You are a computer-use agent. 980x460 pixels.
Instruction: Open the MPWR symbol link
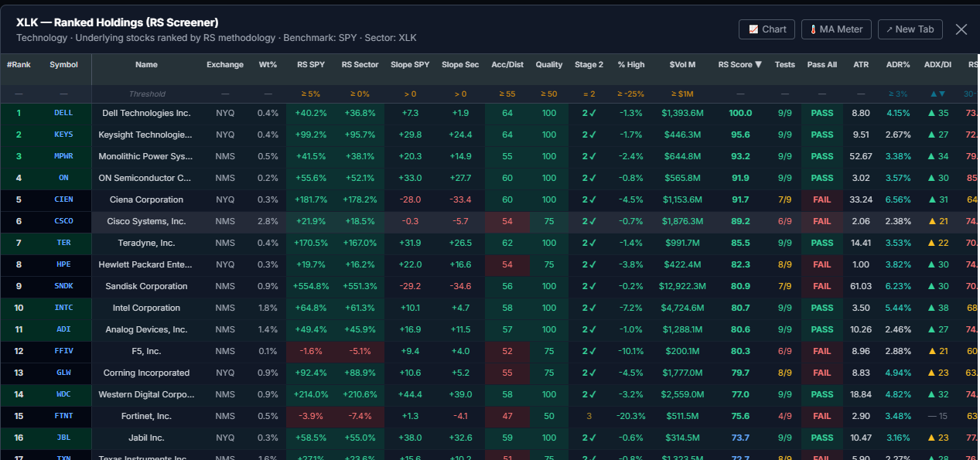coord(63,156)
